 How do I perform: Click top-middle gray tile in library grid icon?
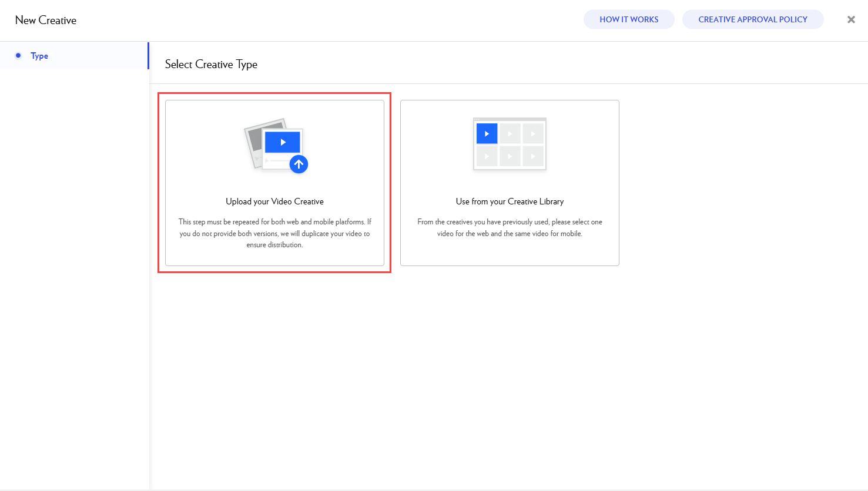510,134
